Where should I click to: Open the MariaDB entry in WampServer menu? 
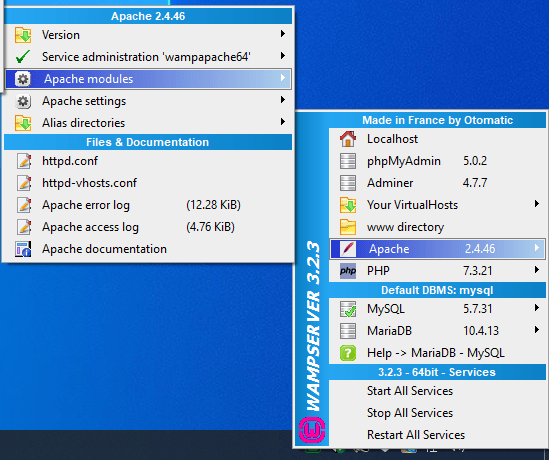pos(437,331)
